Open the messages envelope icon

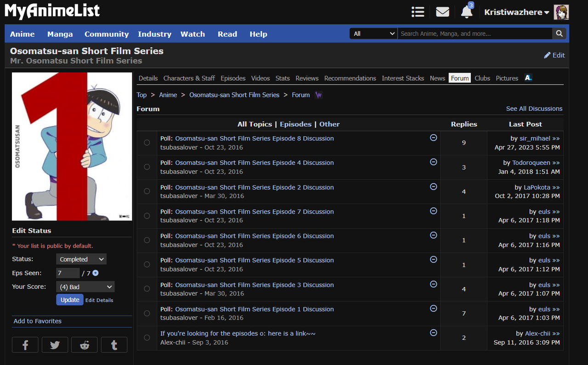442,12
